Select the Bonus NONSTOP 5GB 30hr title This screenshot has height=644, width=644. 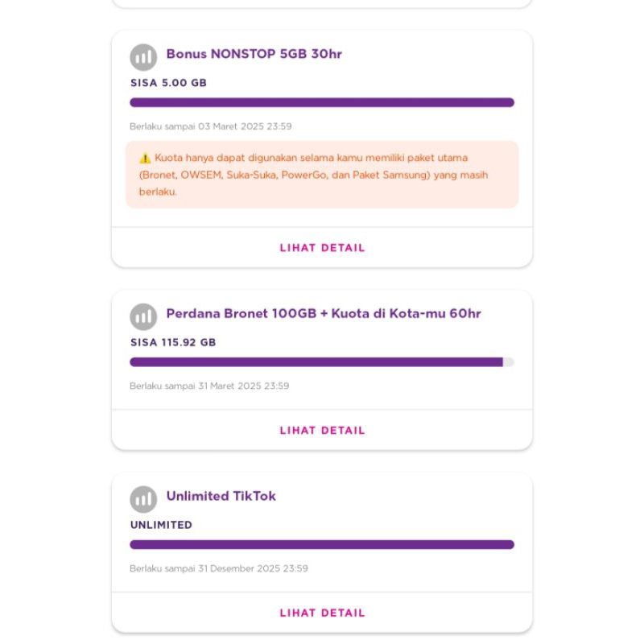(x=254, y=54)
